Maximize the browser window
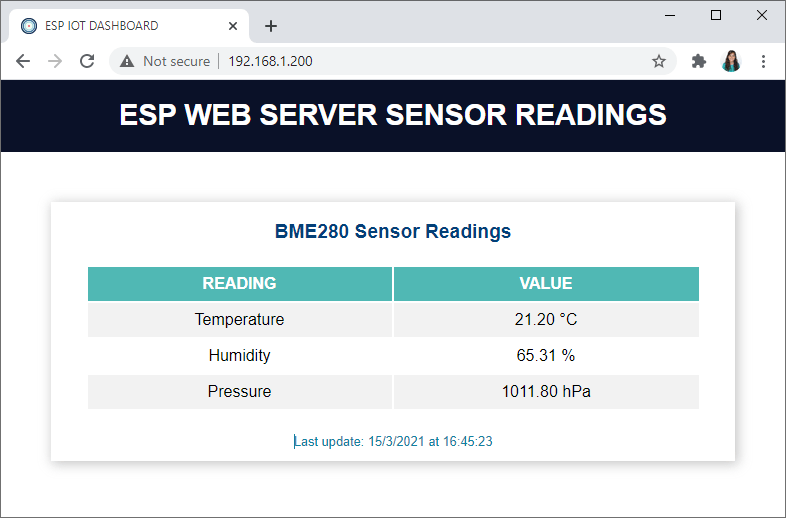Image resolution: width=786 pixels, height=518 pixels. (716, 15)
